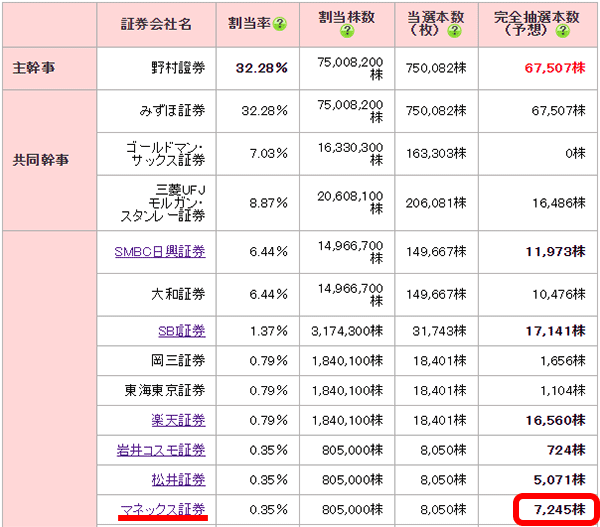Open the SBI証券 link
This screenshot has width=600, height=527.
pyautogui.click(x=182, y=331)
